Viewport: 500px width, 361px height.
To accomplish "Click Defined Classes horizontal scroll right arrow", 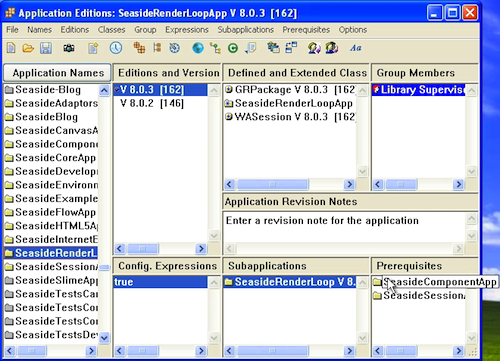I will pos(349,184).
